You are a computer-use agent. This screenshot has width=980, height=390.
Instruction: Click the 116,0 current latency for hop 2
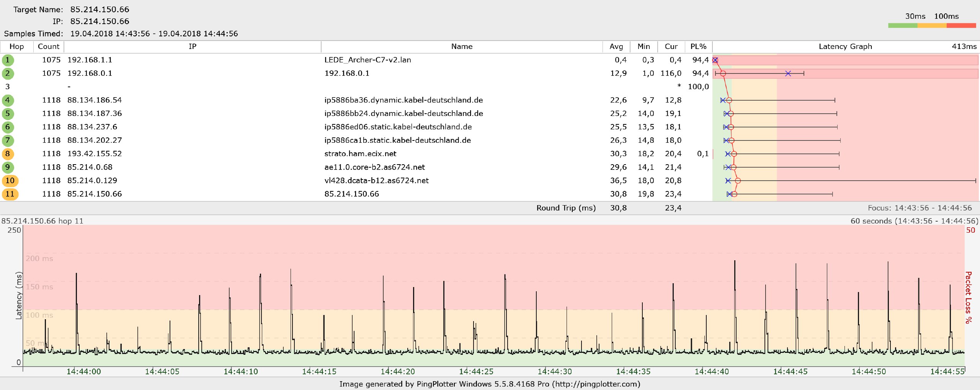pyautogui.click(x=671, y=73)
